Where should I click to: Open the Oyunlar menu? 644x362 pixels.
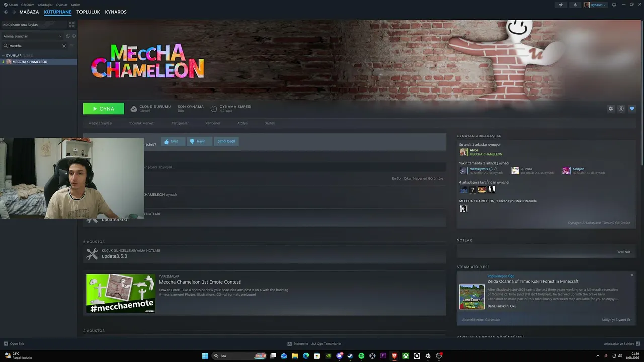click(62, 5)
